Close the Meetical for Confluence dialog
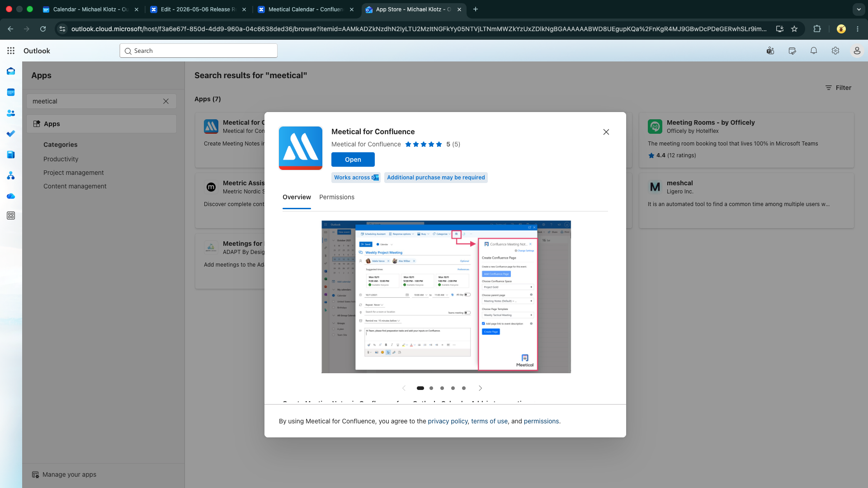The width and height of the screenshot is (868, 488). click(606, 132)
